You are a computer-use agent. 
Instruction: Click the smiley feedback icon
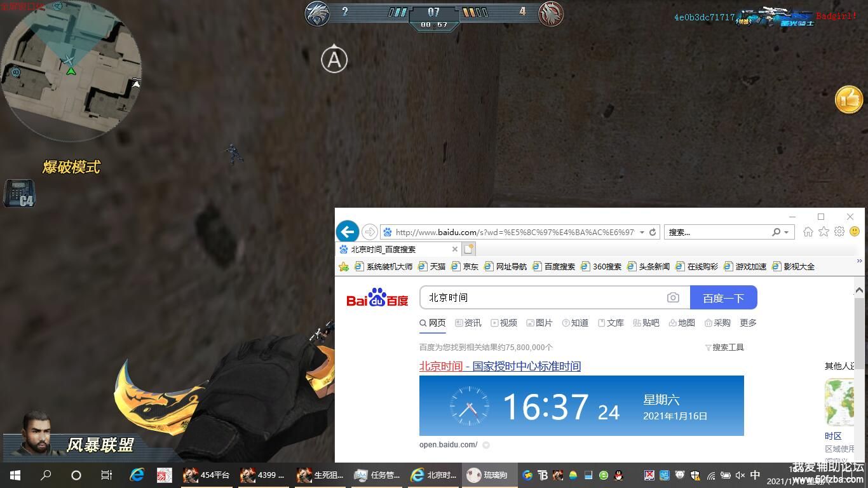855,232
